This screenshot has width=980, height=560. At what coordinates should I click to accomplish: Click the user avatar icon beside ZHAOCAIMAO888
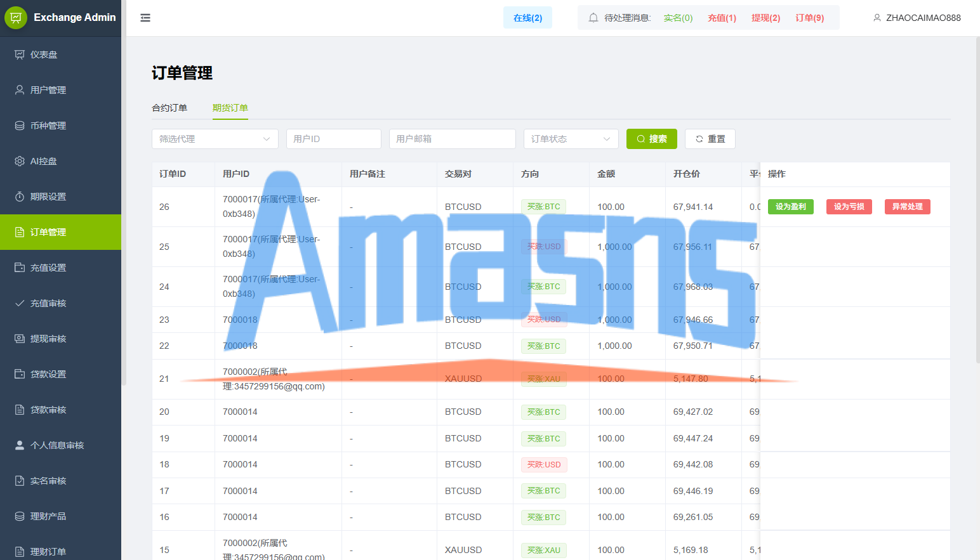[877, 18]
